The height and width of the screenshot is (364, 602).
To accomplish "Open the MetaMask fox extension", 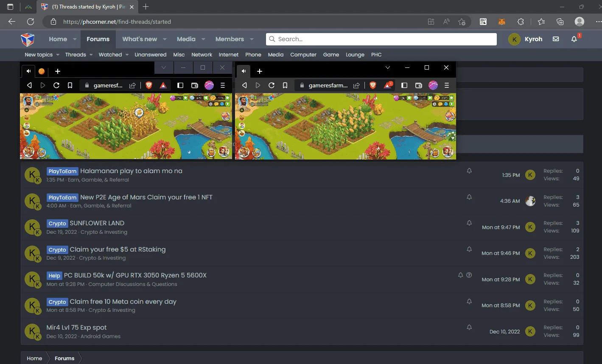I will point(502,22).
